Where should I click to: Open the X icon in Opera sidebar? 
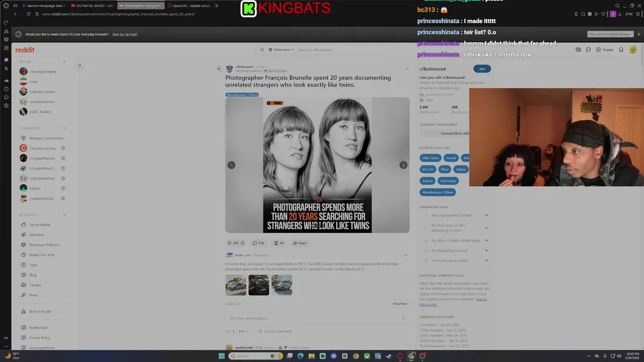6,68
